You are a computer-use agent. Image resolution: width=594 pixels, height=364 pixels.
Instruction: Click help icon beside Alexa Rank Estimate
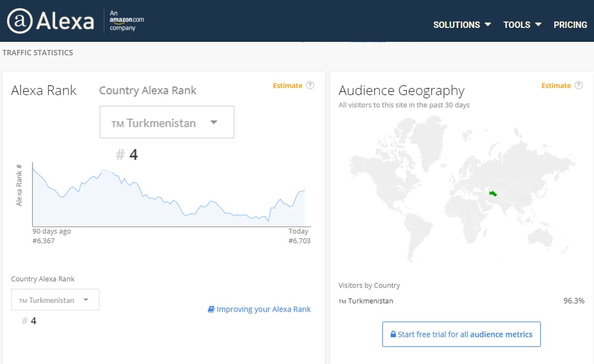click(x=310, y=85)
